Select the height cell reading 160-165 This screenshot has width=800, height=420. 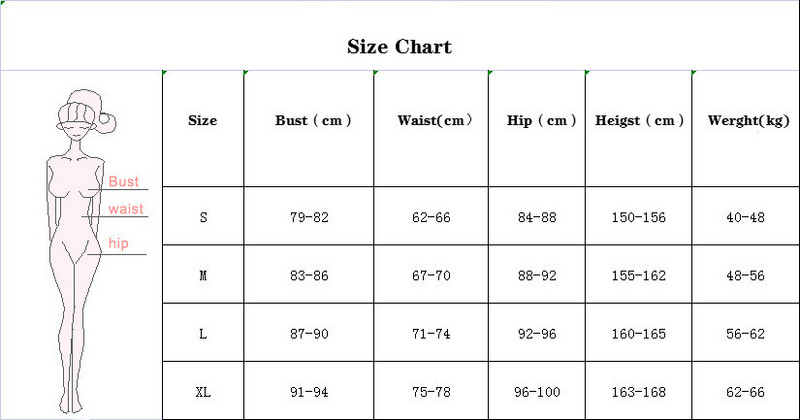tap(638, 334)
